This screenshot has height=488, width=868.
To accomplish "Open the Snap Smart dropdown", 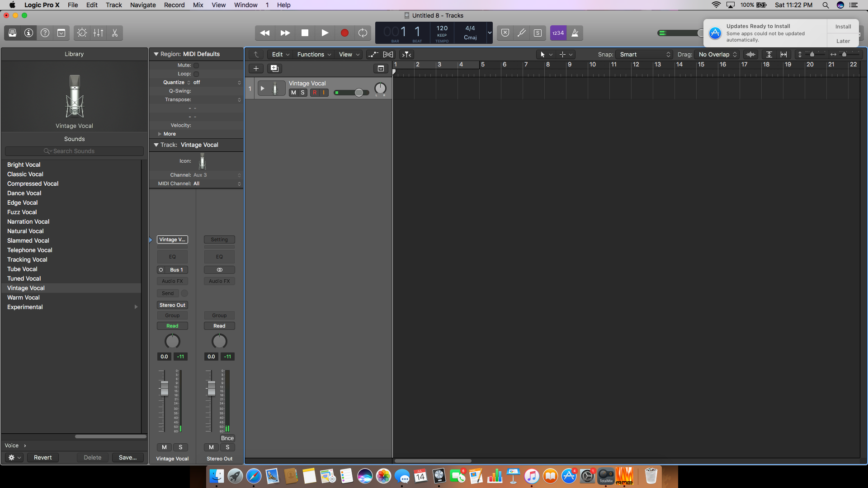I will (x=644, y=54).
